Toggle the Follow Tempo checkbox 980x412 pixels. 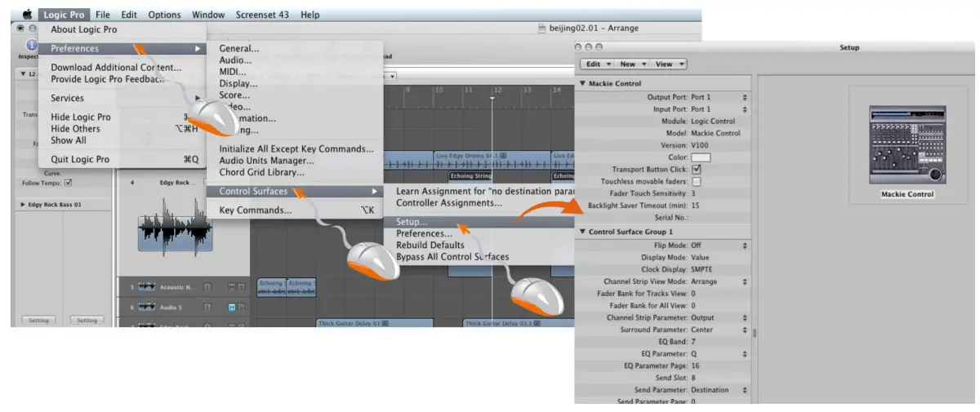pyautogui.click(x=69, y=183)
